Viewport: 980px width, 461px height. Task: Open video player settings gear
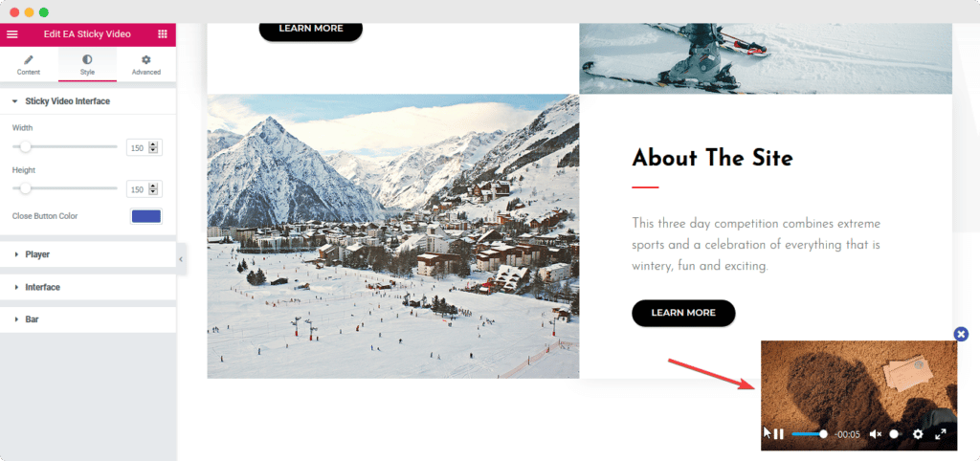click(918, 434)
